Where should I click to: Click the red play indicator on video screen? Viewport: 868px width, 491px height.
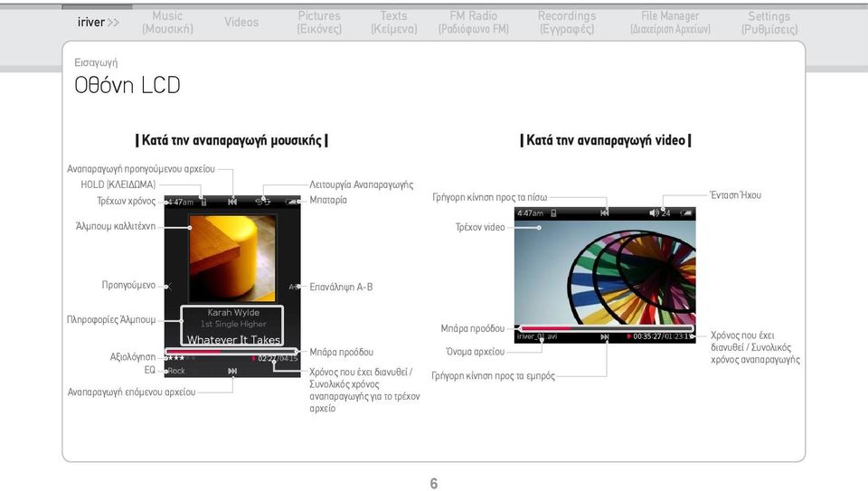[629, 336]
